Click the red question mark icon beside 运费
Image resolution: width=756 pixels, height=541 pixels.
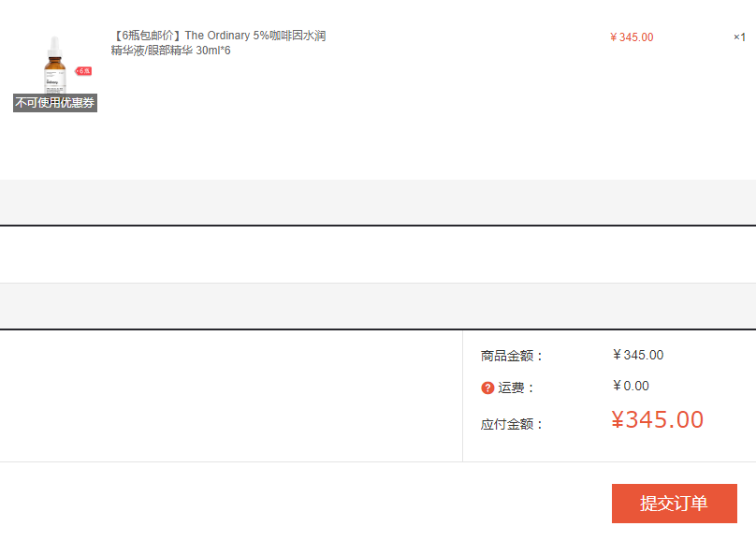click(487, 387)
